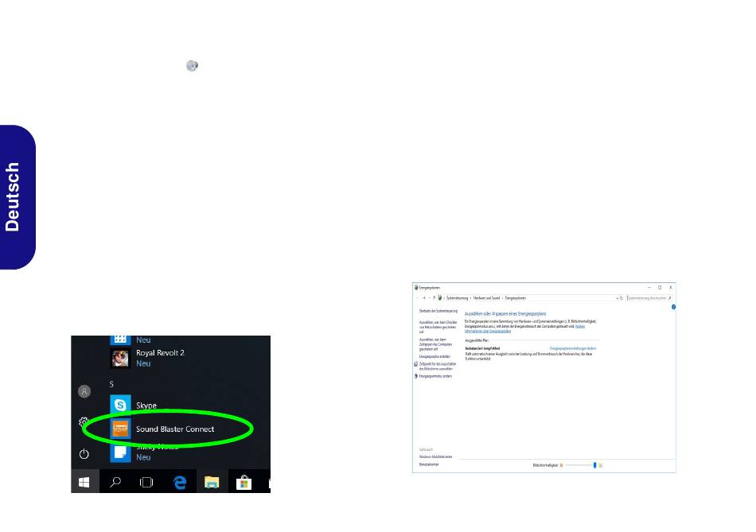Open Windows-Mobilitätscenter link
The width and height of the screenshot is (756, 532).
436,456
